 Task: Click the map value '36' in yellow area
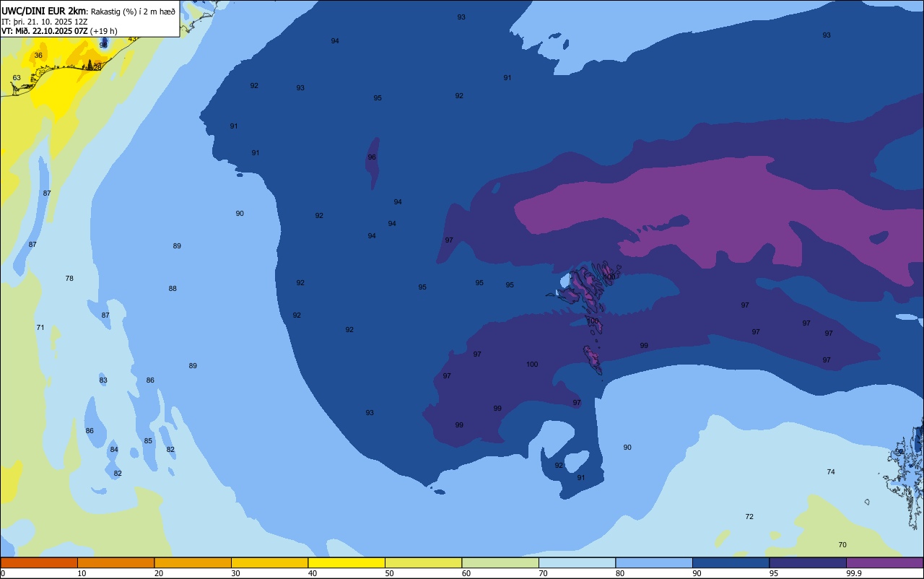[x=38, y=56]
